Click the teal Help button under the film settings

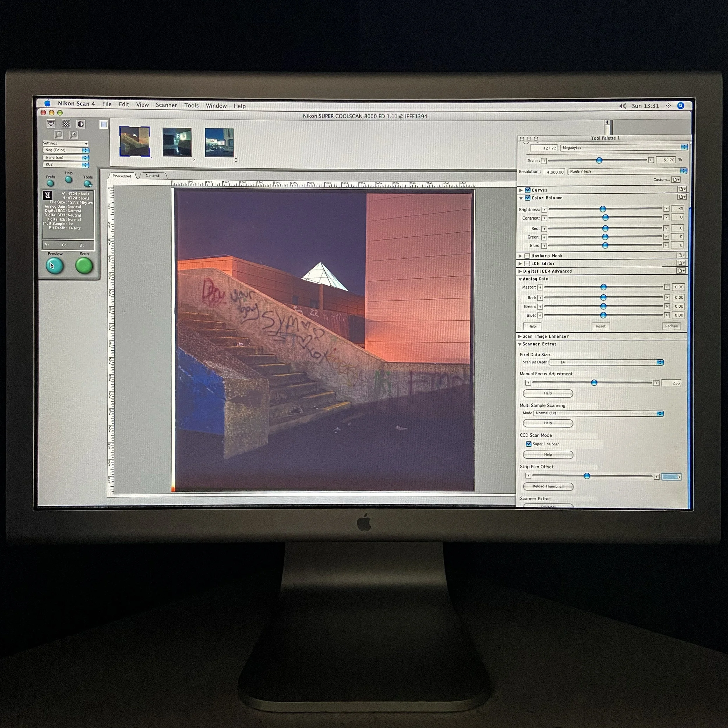[69, 180]
